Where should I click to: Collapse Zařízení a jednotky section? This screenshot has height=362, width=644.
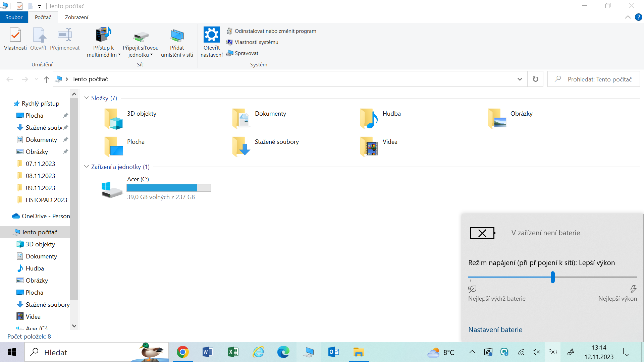(x=87, y=167)
